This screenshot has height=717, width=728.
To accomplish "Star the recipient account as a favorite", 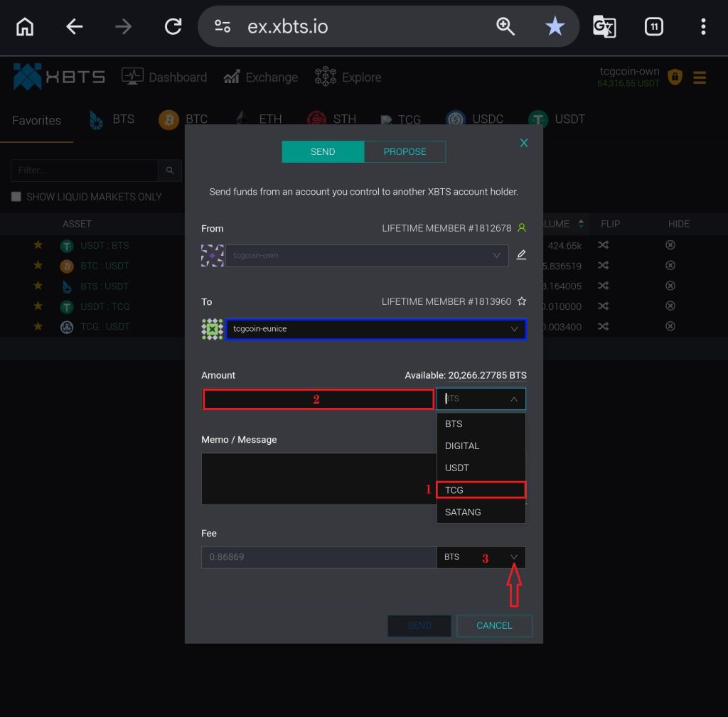I will (522, 301).
